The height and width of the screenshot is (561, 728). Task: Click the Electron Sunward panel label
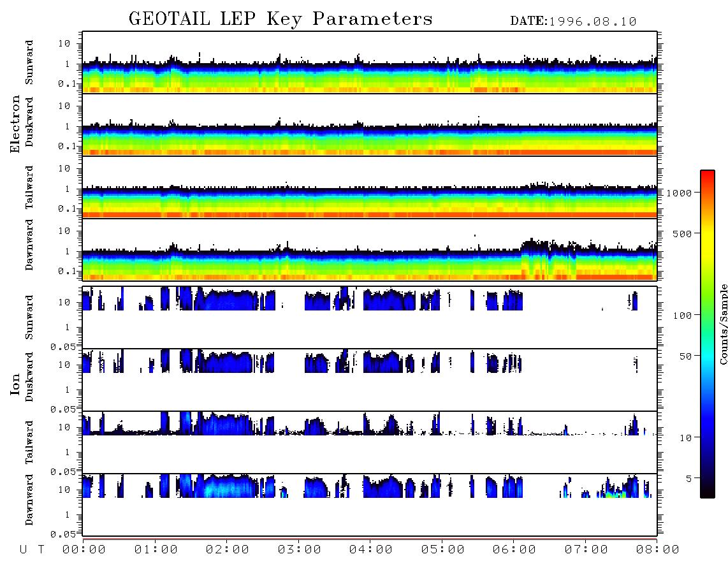click(x=29, y=62)
